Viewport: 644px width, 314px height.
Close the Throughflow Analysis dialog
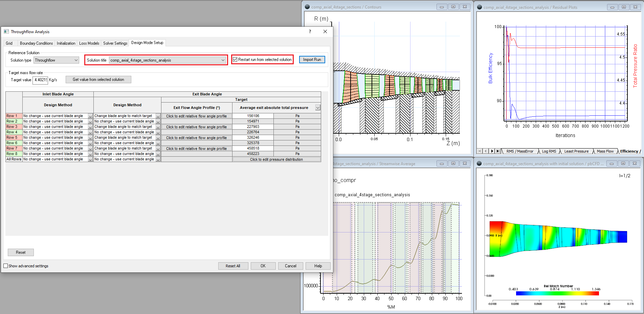325,31
